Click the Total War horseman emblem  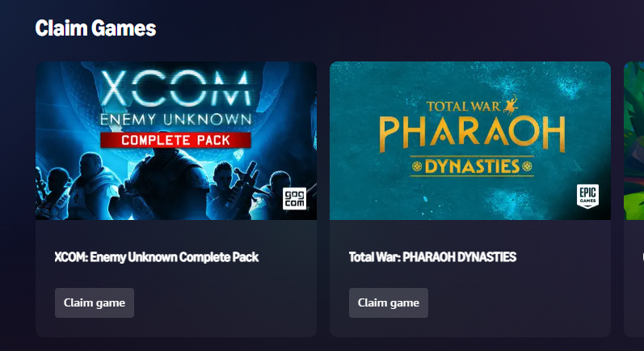(x=511, y=105)
